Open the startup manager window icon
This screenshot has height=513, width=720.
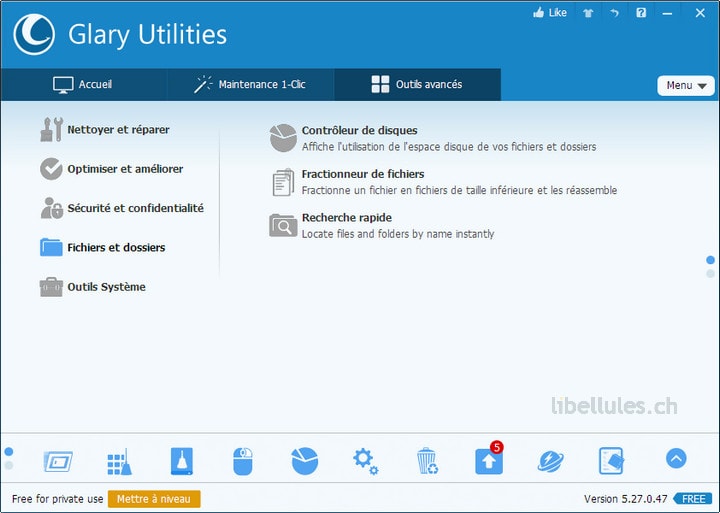[58, 462]
